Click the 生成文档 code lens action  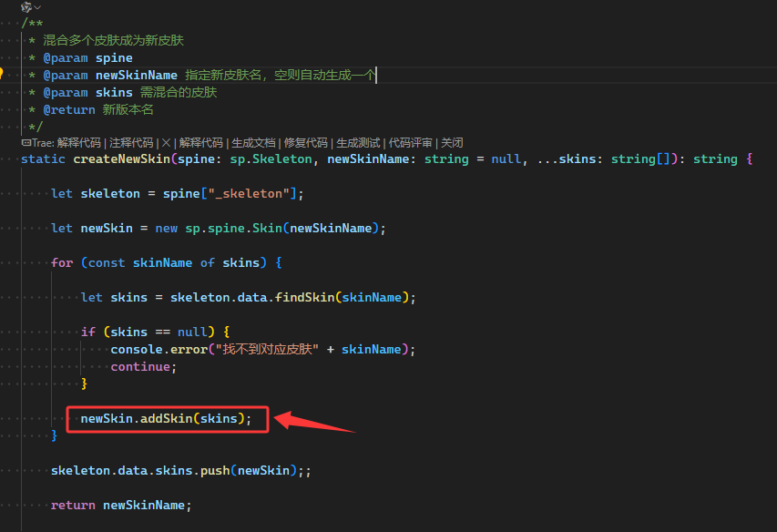click(254, 143)
